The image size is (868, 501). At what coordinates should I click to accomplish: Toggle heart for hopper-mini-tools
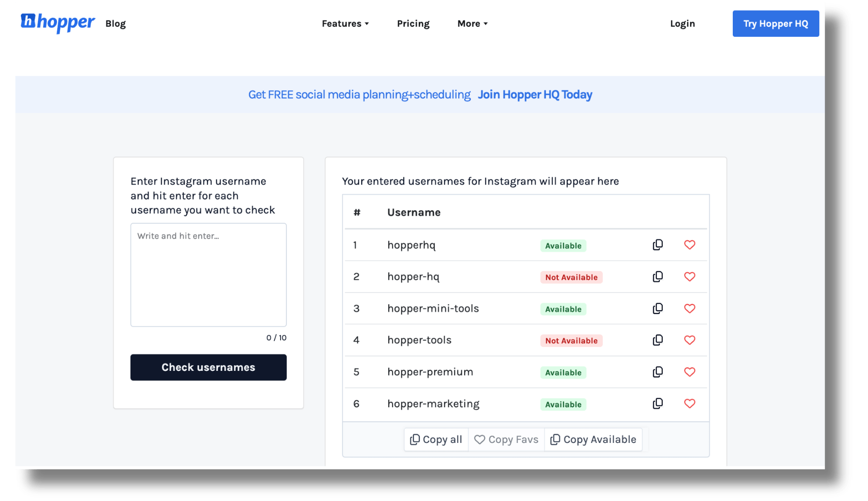(690, 309)
